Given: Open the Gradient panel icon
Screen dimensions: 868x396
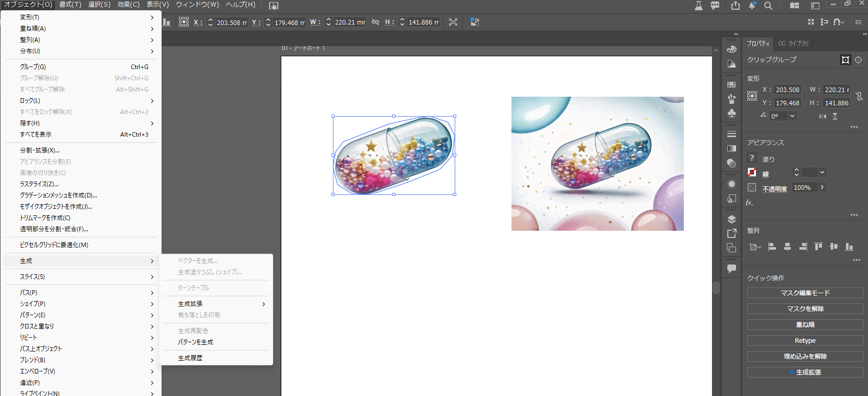Looking at the screenshot, I should 731,148.
